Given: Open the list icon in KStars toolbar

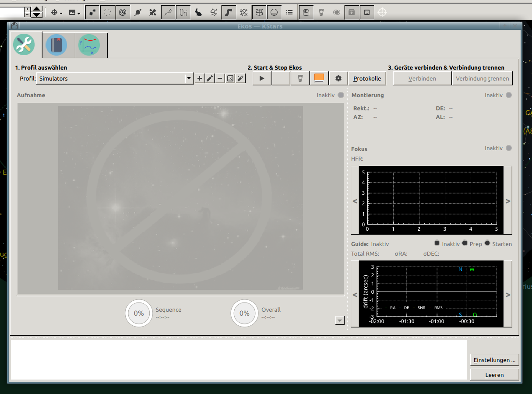Looking at the screenshot, I should pos(289,12).
